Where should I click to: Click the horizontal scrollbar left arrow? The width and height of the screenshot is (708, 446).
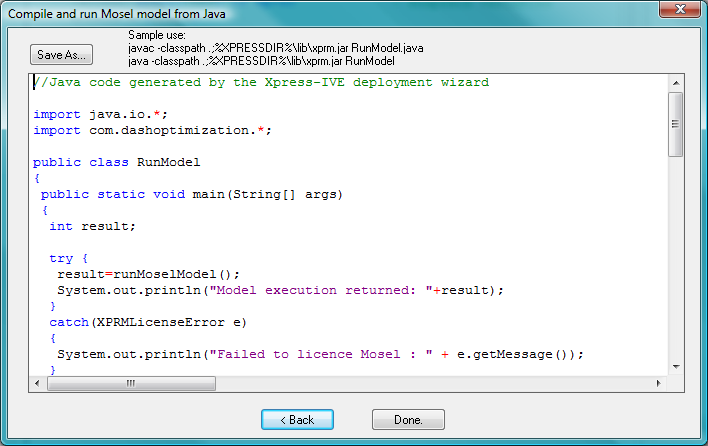38,383
